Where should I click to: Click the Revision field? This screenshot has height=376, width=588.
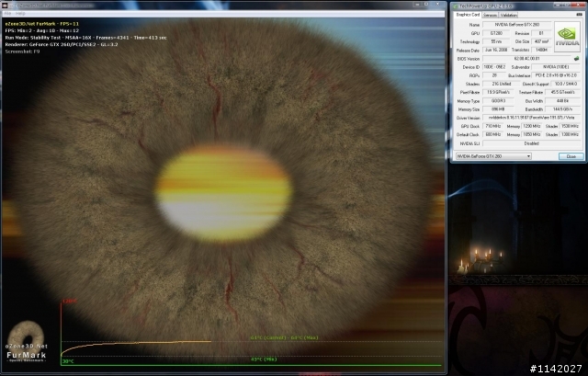541,33
